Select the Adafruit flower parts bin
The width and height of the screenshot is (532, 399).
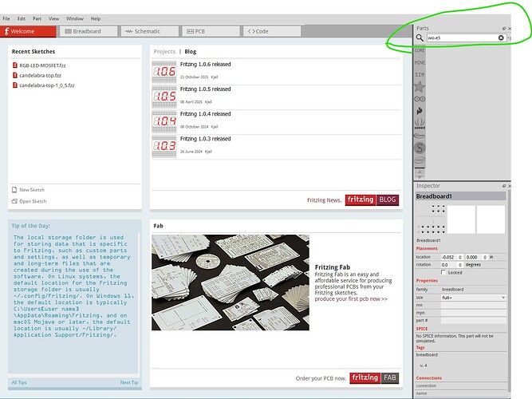pos(420,87)
